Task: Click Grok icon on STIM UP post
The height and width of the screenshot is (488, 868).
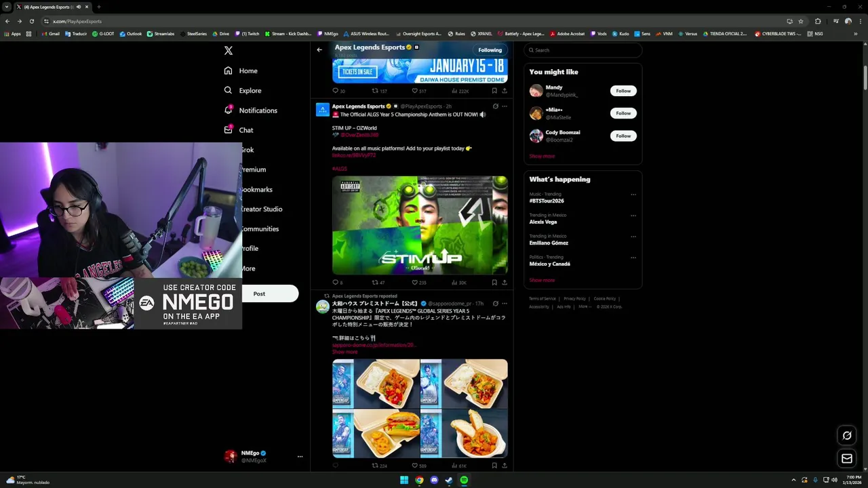Action: pyautogui.click(x=495, y=106)
